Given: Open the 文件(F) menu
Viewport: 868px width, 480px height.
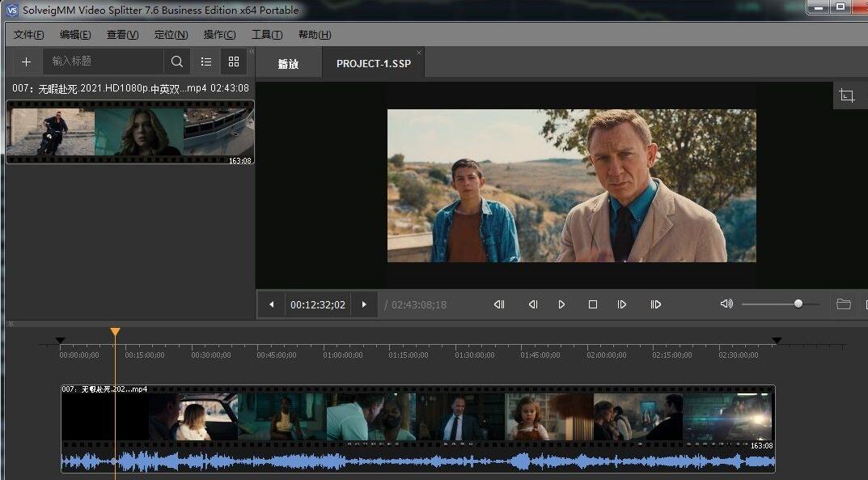Looking at the screenshot, I should 28,35.
